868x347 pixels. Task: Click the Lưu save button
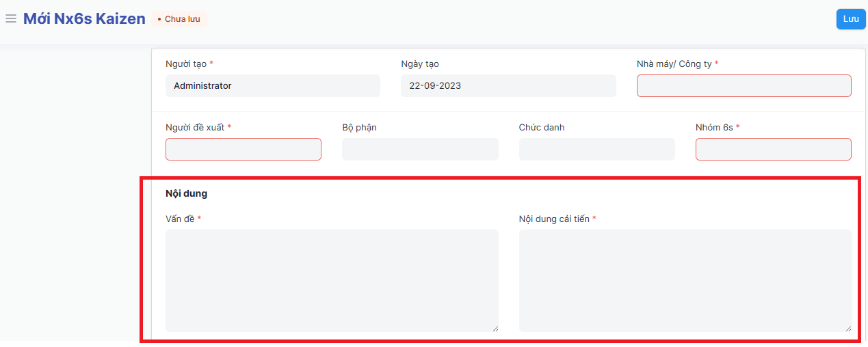click(850, 19)
